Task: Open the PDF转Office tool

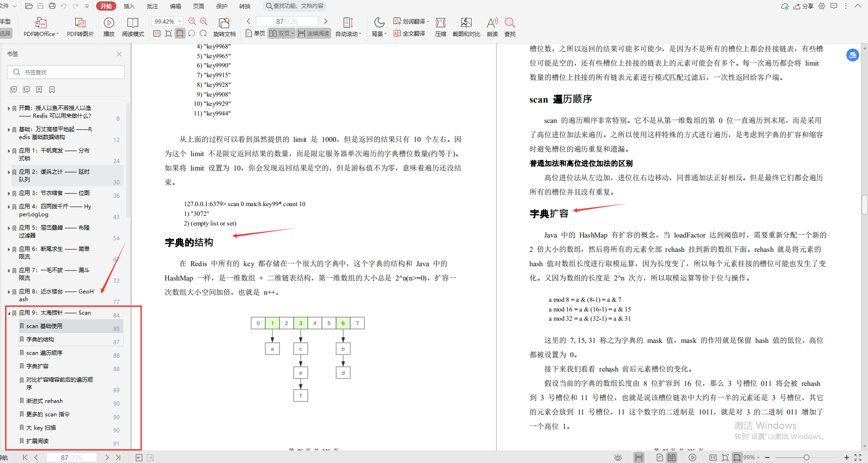Action: (x=40, y=26)
